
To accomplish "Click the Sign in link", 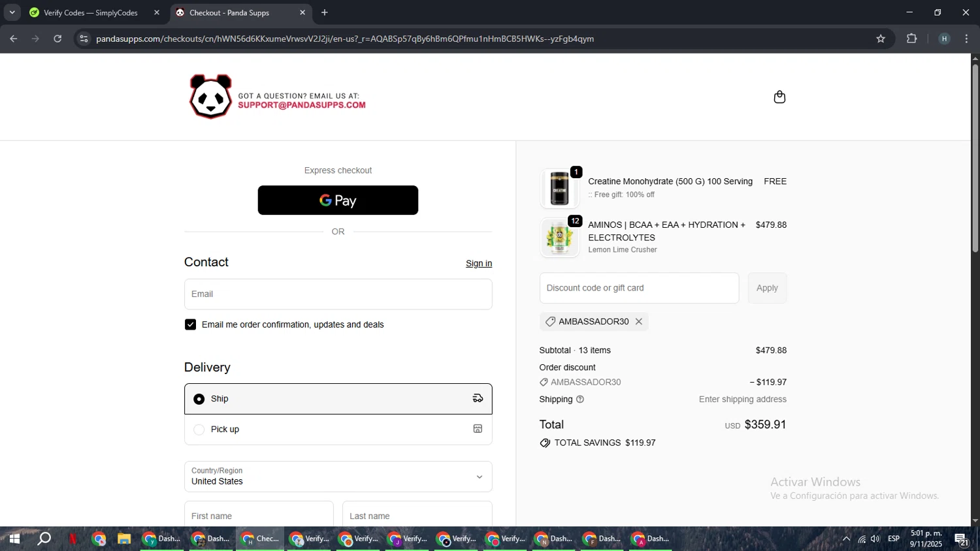I will click(479, 264).
